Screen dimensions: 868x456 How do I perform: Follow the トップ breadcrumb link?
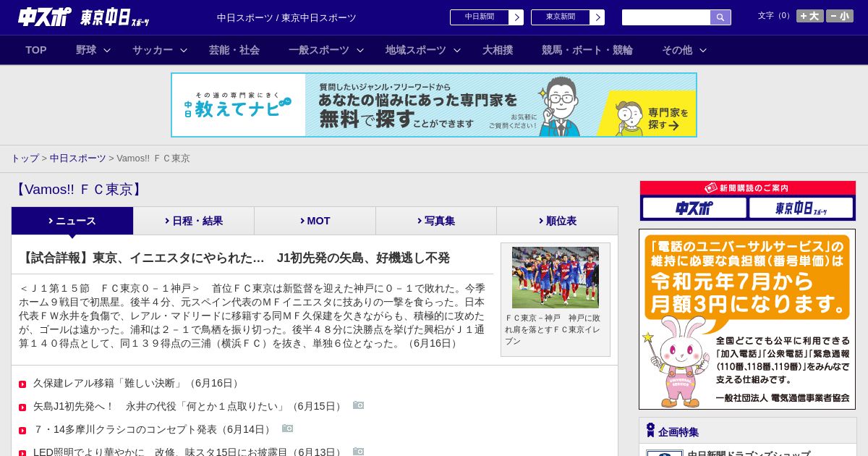point(25,158)
